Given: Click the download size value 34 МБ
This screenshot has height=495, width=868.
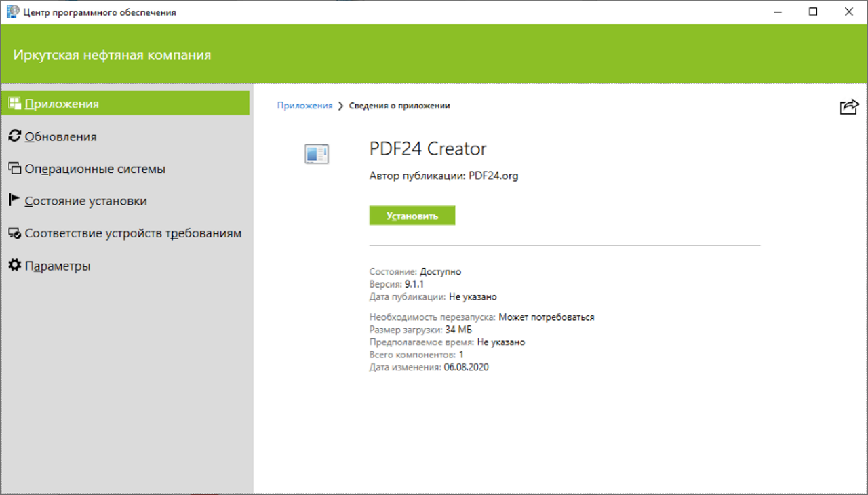Looking at the screenshot, I should (x=458, y=330).
